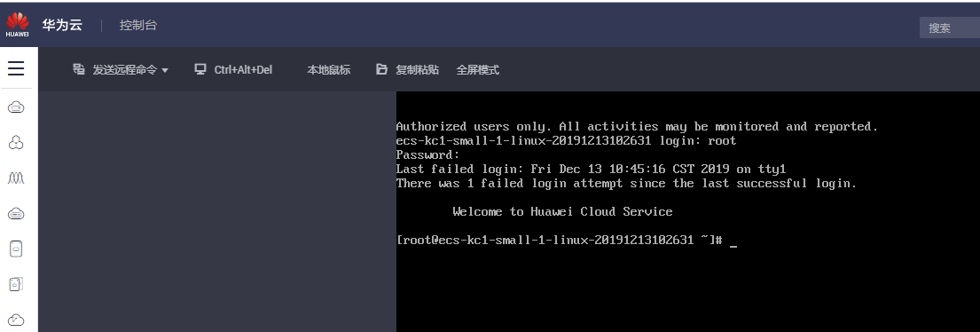Toggle 本地鼠标 local mouse mode
The width and height of the screenshot is (980, 332).
pyautogui.click(x=328, y=70)
